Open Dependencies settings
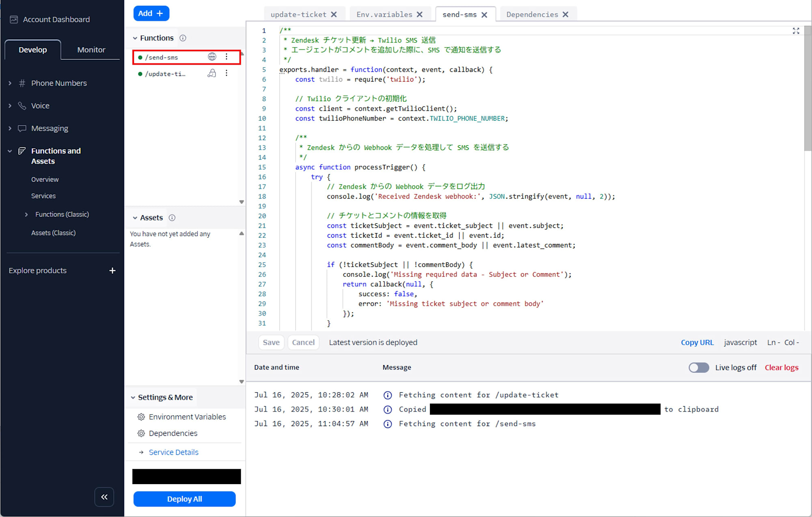The height and width of the screenshot is (517, 812). (173, 433)
